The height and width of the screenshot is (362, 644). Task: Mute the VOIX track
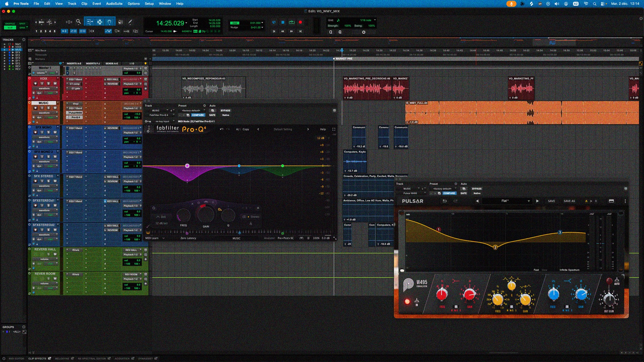tap(55, 84)
